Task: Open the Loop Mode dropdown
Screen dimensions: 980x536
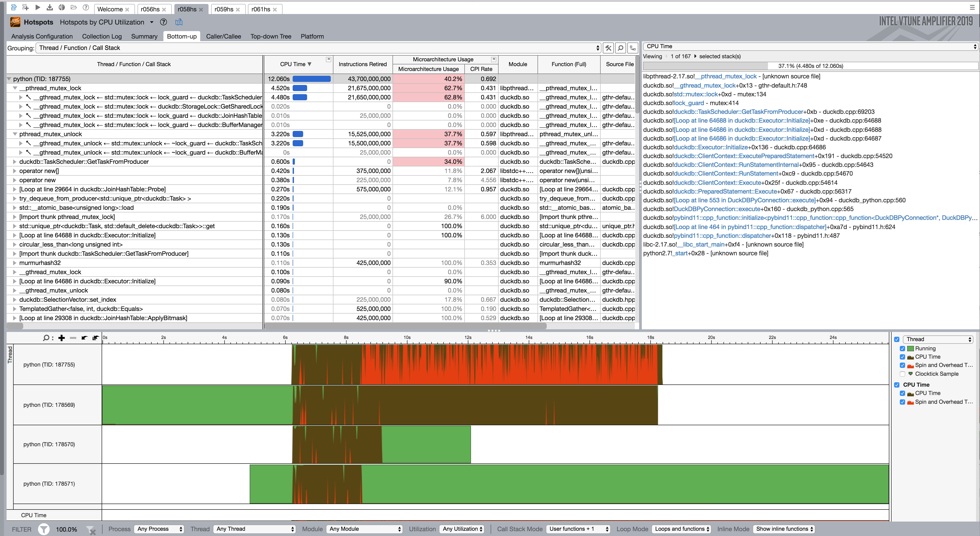Action: [x=681, y=529]
